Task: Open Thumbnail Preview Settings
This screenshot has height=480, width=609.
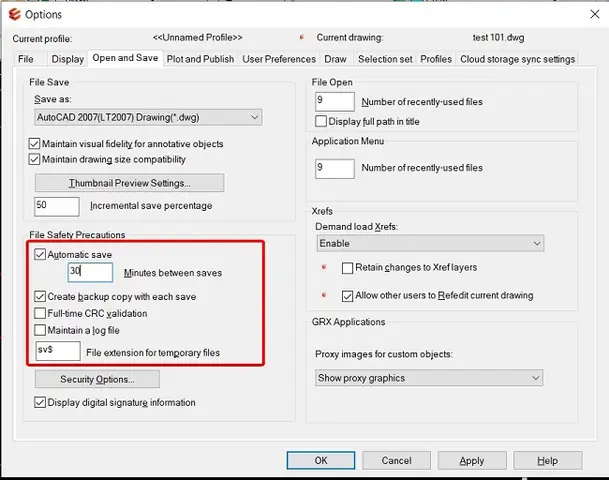Action: (129, 183)
